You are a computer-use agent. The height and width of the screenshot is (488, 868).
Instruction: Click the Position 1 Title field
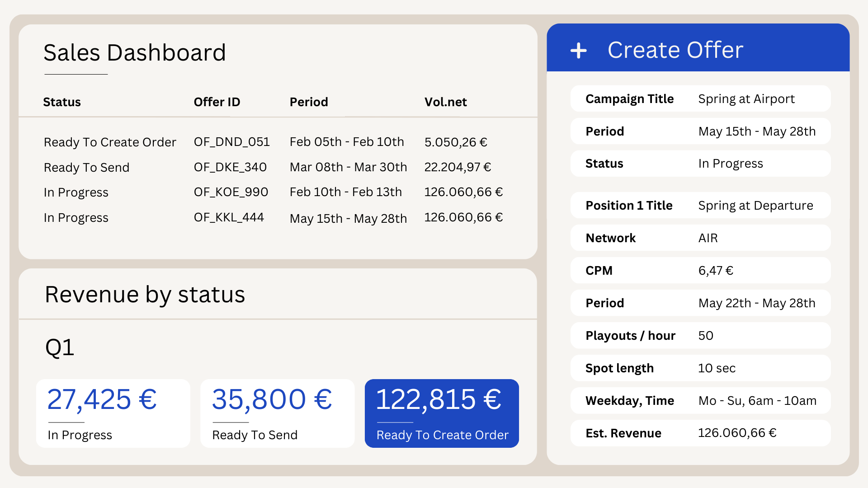point(755,206)
